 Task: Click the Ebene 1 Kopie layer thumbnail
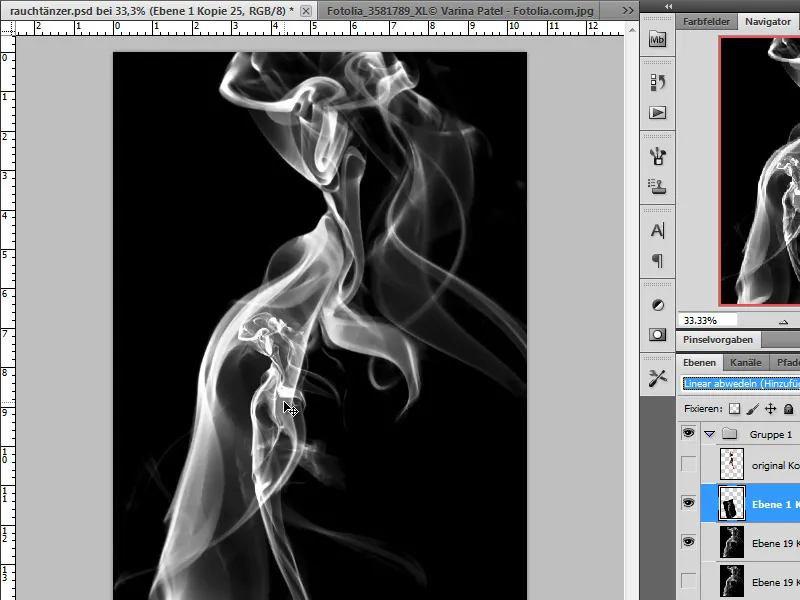(732, 503)
